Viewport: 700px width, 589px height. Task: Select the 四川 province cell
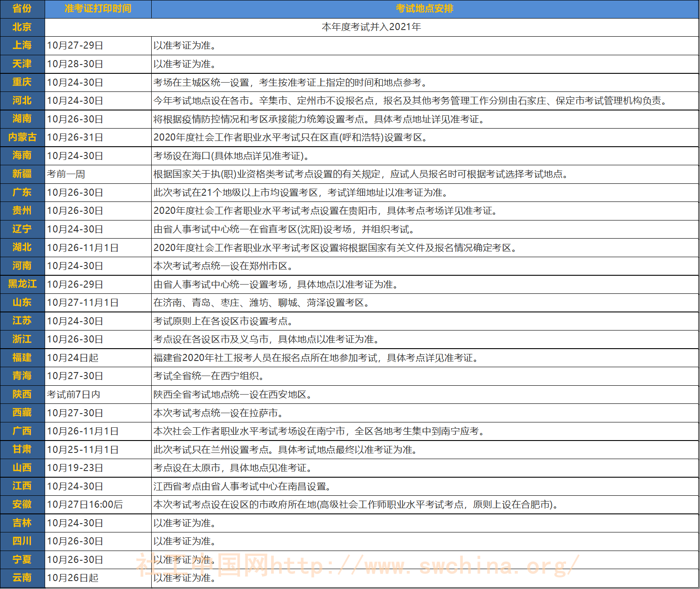tap(22, 541)
